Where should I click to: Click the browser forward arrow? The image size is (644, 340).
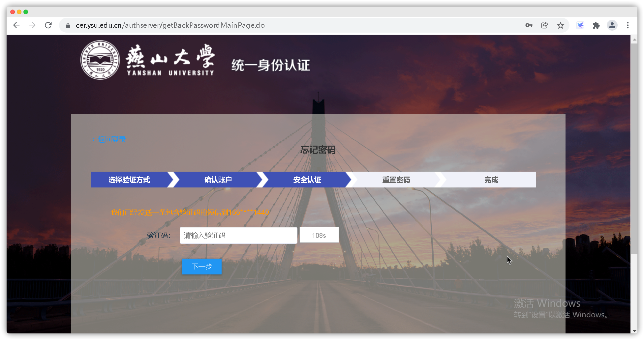(32, 25)
